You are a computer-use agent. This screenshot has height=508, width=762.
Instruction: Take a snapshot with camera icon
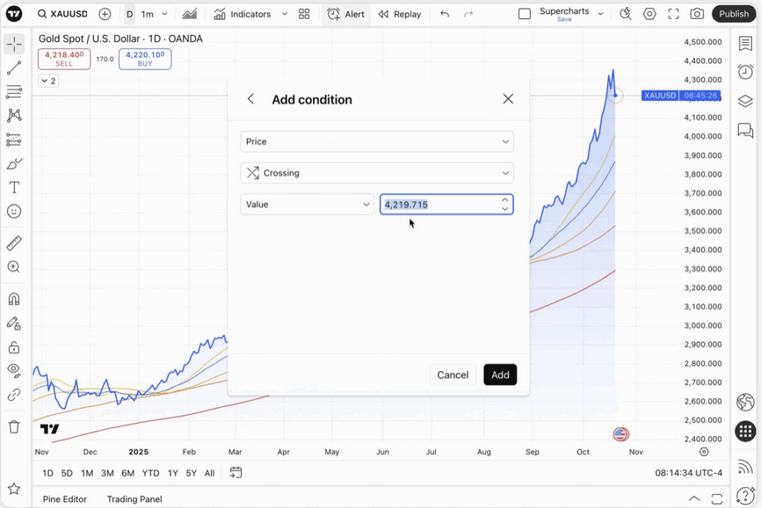697,14
